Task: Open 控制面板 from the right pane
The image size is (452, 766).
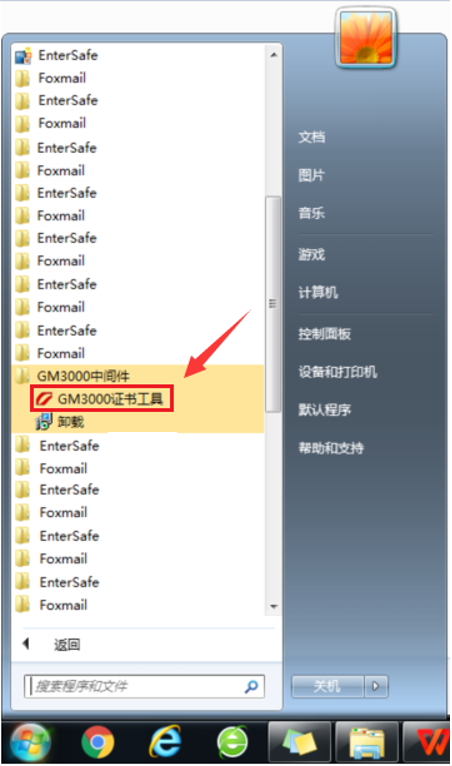Action: point(324,334)
